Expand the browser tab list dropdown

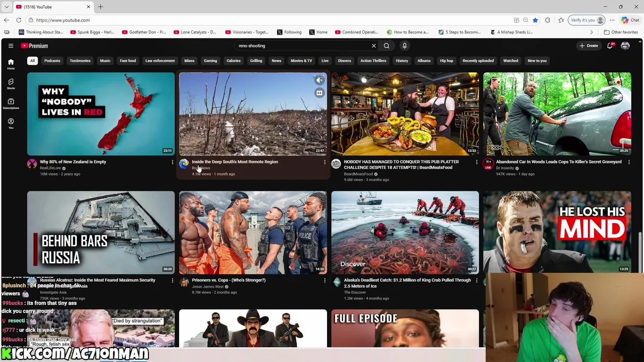click(7, 7)
